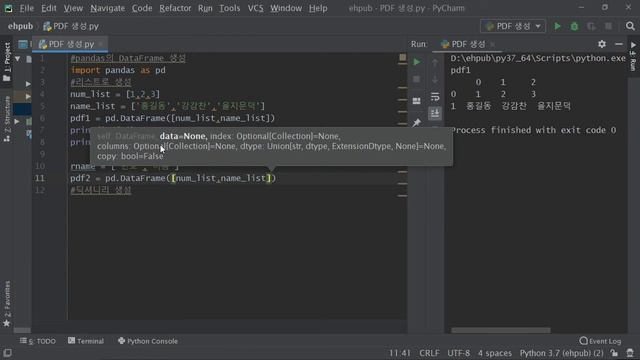Toggle soft-wrap in Run console
Viewport: 640px width, 360px height.
point(435,97)
